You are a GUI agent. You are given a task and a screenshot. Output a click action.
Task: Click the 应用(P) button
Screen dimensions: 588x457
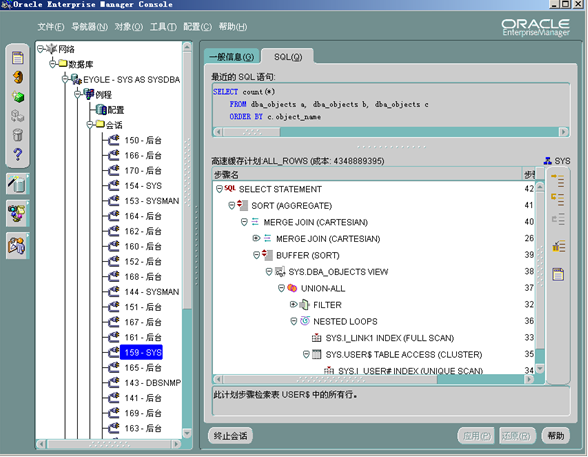click(x=476, y=435)
